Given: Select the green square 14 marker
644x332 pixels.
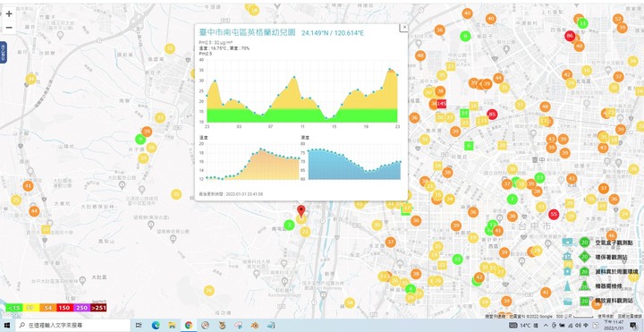Looking at the screenshot, I should point(464,113).
